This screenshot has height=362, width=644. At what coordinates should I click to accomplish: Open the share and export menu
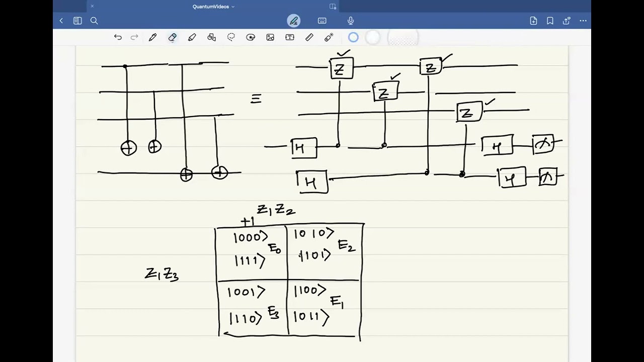567,21
